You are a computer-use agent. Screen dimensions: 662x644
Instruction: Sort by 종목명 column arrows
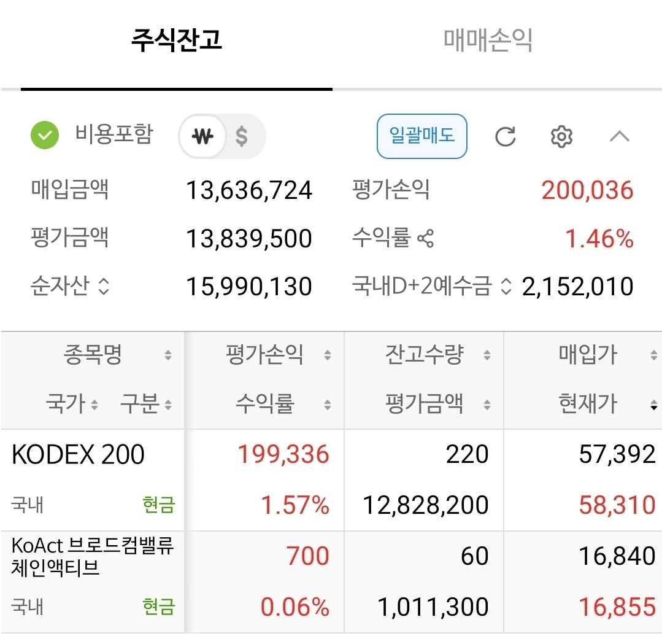coord(168,355)
